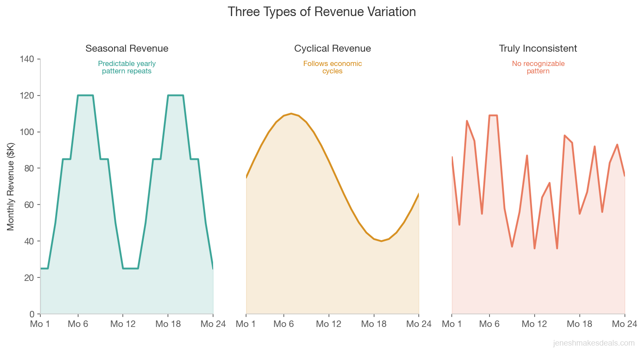Click the No recognizable pattern annotation
The image size is (644, 353).
[x=538, y=67]
